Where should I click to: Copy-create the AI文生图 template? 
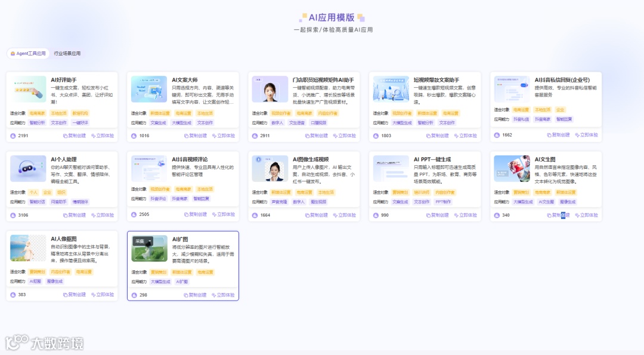[558, 215]
